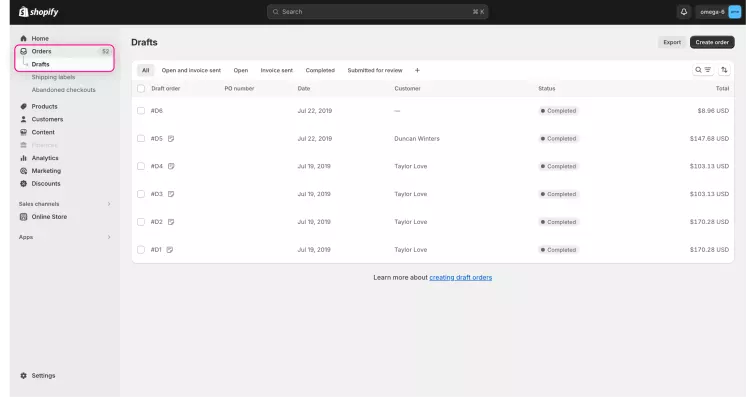Open Abandoned checkouts in sidebar
The image size is (746, 397).
63,89
